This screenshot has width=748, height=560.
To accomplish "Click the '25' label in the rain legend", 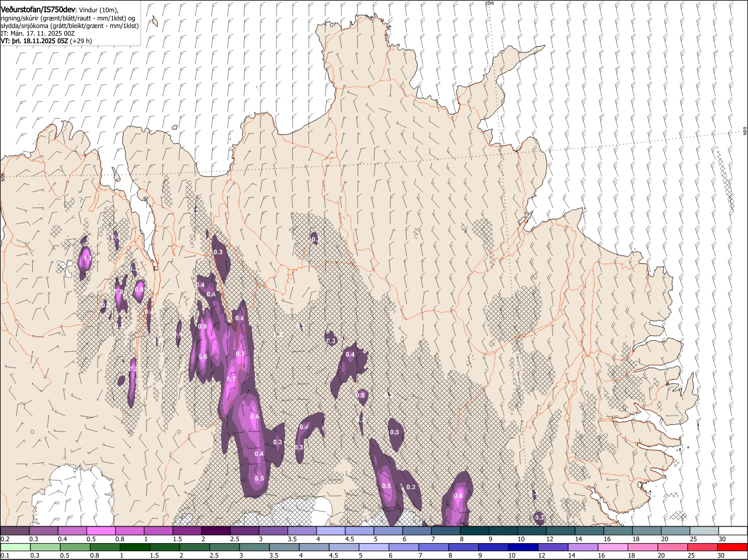I will coord(691,555).
